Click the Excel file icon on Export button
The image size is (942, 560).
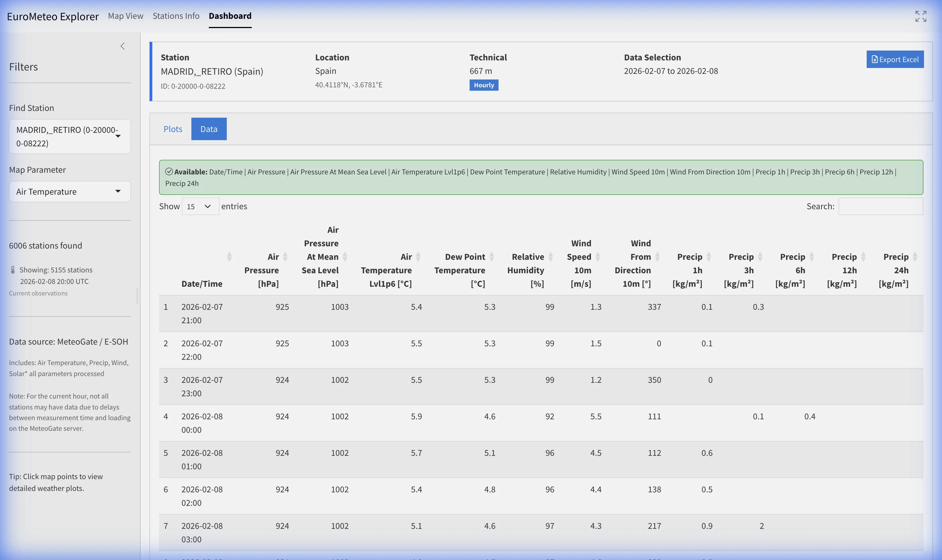[875, 59]
